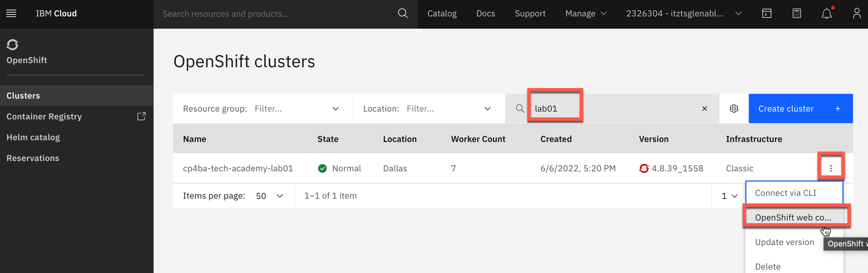Click the magnifier icon in top search bar
Screen dimensions: 868x273
[x=403, y=14]
